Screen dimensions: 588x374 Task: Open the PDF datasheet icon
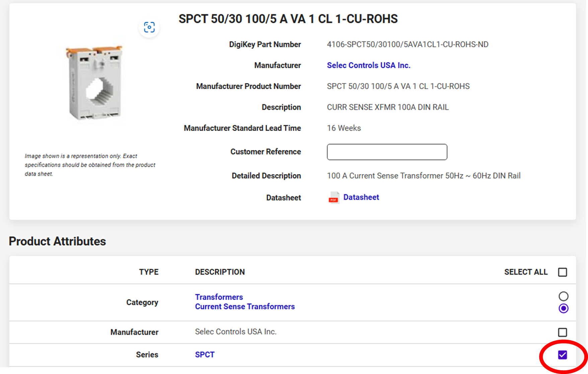pyautogui.click(x=334, y=198)
